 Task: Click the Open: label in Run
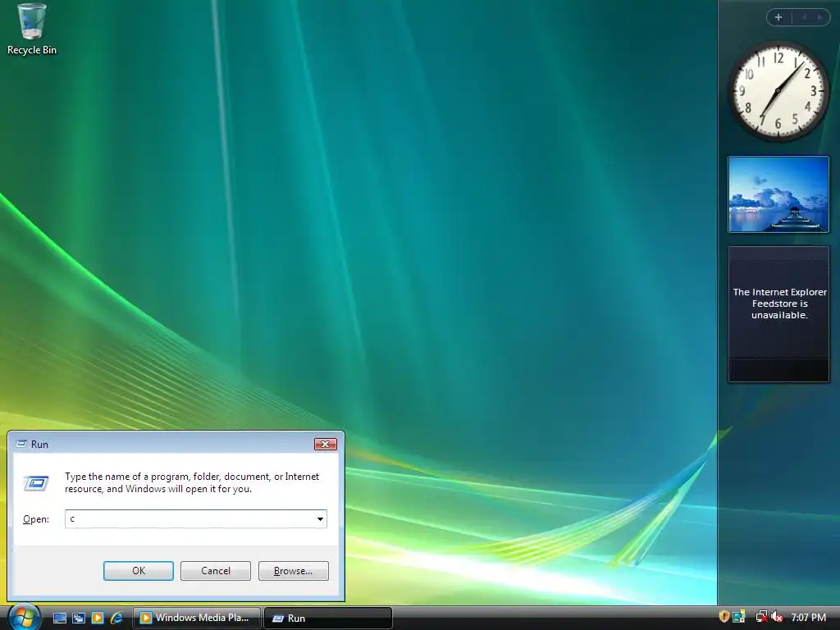coord(36,519)
